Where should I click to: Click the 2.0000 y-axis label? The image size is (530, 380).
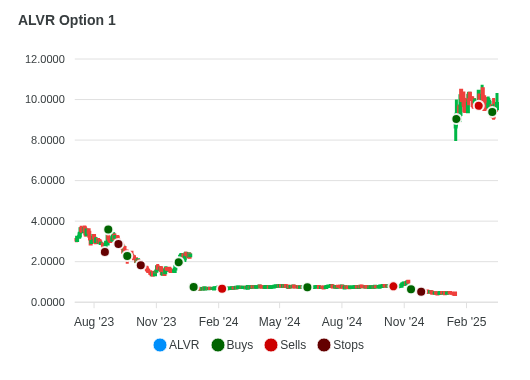pyautogui.click(x=48, y=261)
